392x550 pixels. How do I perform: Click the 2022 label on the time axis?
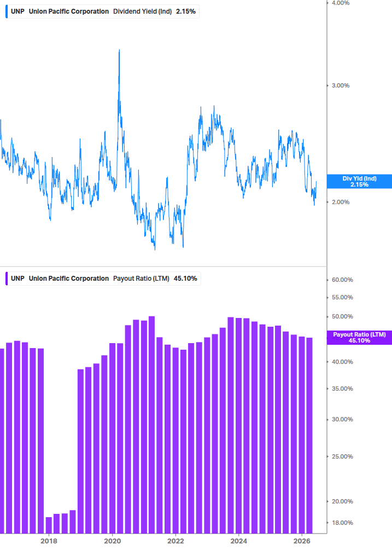(x=175, y=541)
